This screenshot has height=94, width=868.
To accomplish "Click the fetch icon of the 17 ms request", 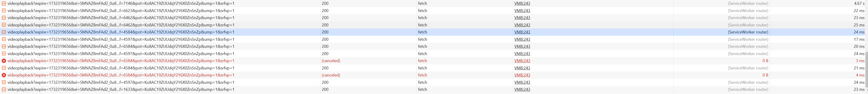I will [x=4, y=39].
